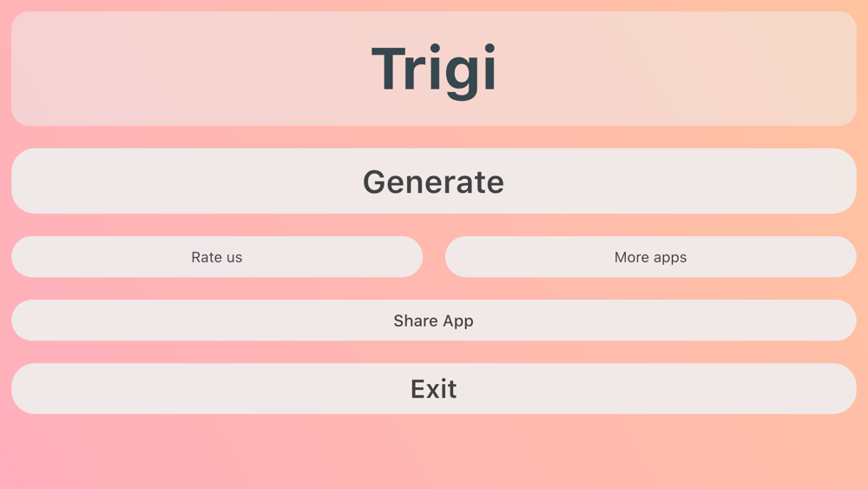Select the More apps button

click(x=651, y=257)
